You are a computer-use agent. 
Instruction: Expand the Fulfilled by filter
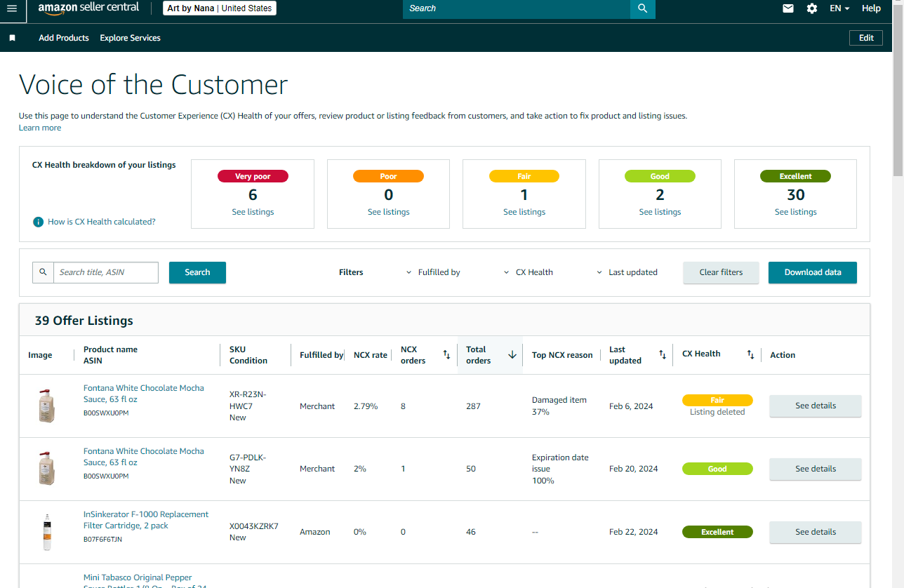click(433, 272)
